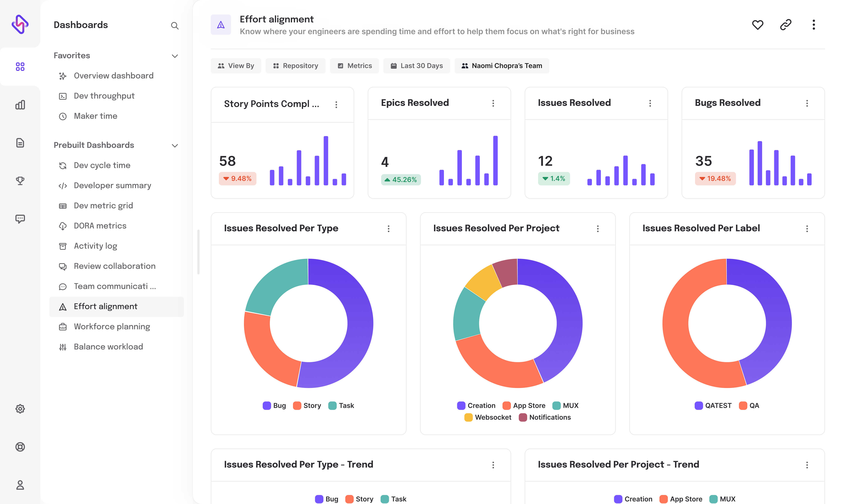
Task: Select the bar chart icon in the left rail
Action: 20,105
